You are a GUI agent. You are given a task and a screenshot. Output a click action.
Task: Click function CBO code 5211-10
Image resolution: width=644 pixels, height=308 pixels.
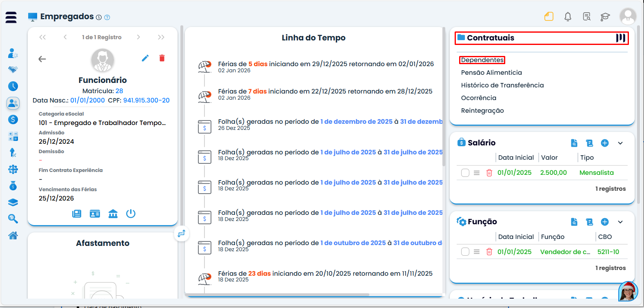(608, 252)
